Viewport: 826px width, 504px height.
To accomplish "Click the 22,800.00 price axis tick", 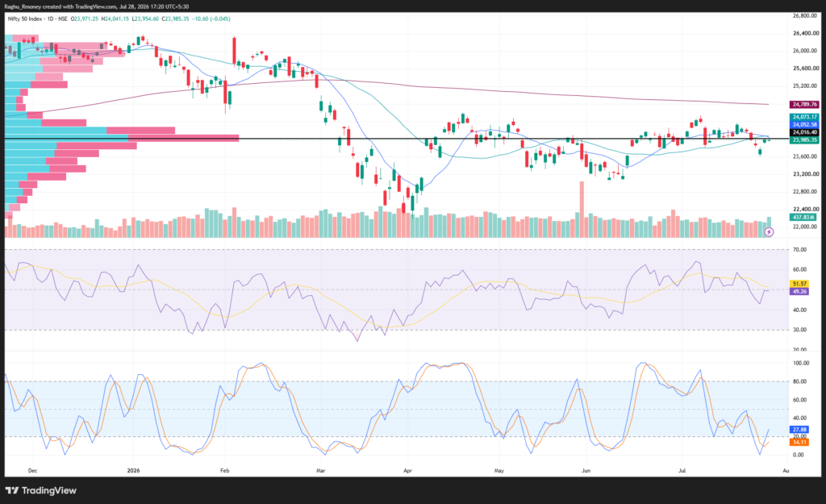I will point(806,192).
